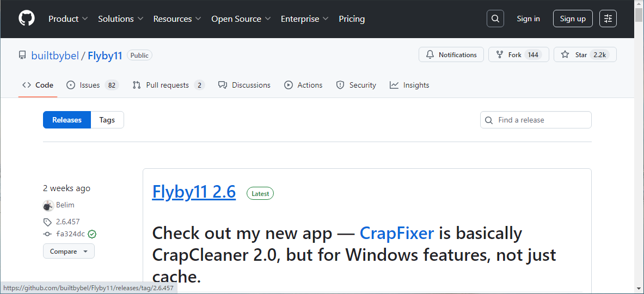This screenshot has width=644, height=294.
Task: Expand the Open Source menu
Action: coord(241,19)
